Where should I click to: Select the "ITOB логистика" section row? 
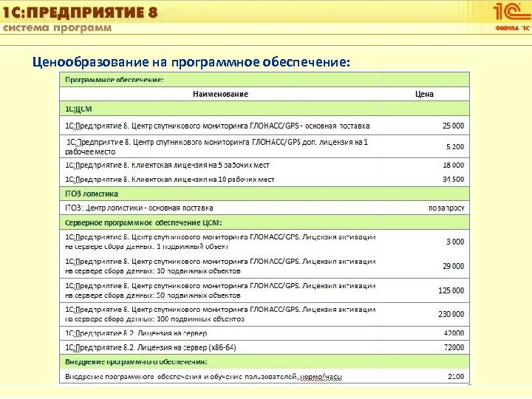point(265,194)
